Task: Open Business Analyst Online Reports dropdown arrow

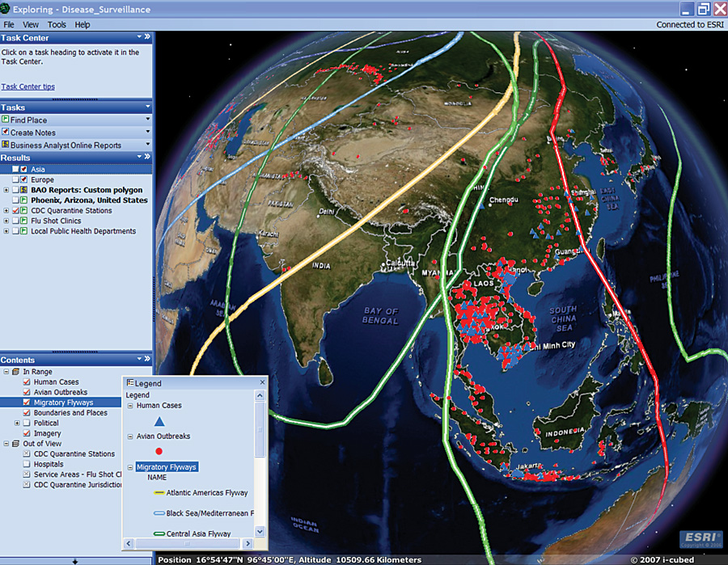Action: [x=148, y=144]
